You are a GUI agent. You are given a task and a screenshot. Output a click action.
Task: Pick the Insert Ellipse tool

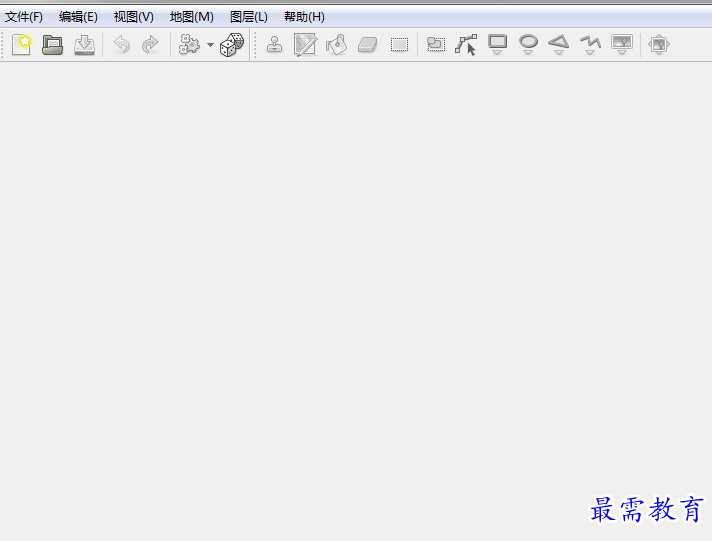(x=528, y=45)
